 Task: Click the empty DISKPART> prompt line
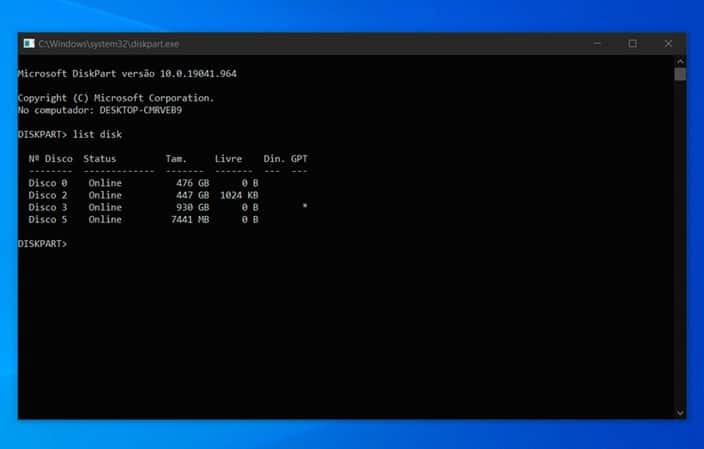tap(43, 244)
